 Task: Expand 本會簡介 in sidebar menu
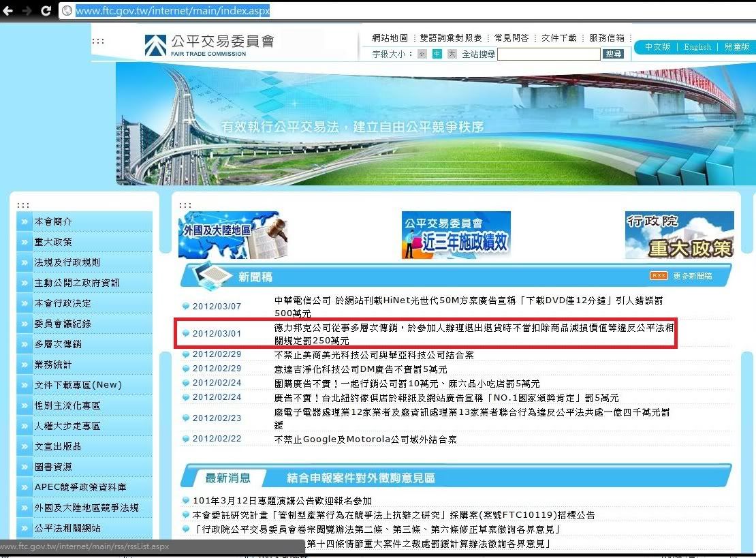[x=53, y=222]
